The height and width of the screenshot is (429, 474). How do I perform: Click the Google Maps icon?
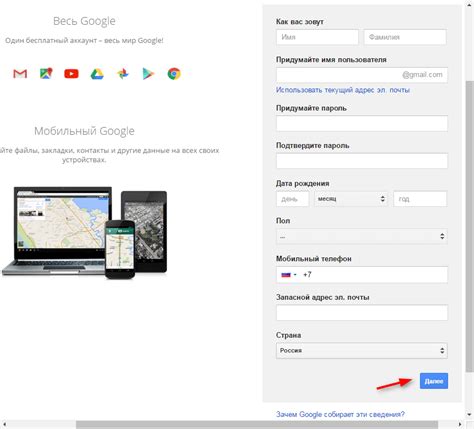point(46,73)
